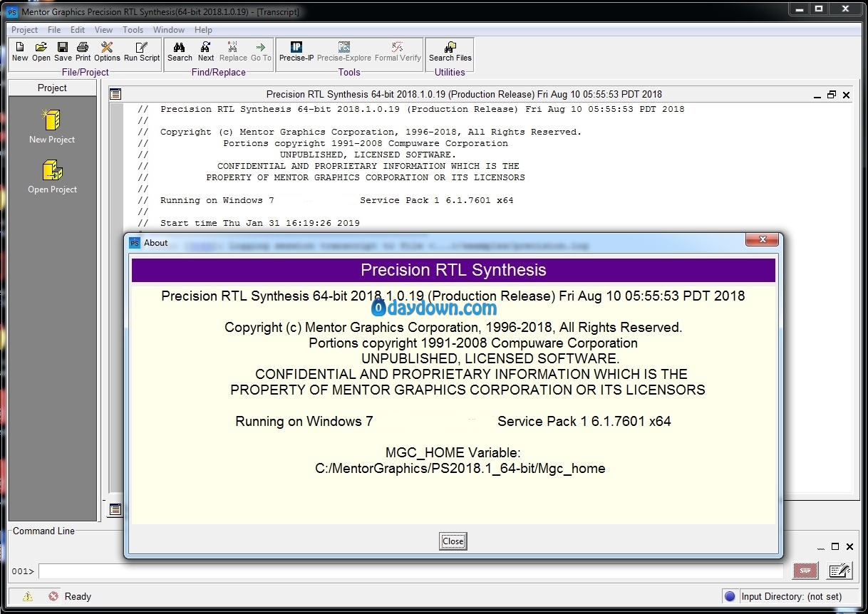Click the Next find icon
868x614 pixels.
206,47
